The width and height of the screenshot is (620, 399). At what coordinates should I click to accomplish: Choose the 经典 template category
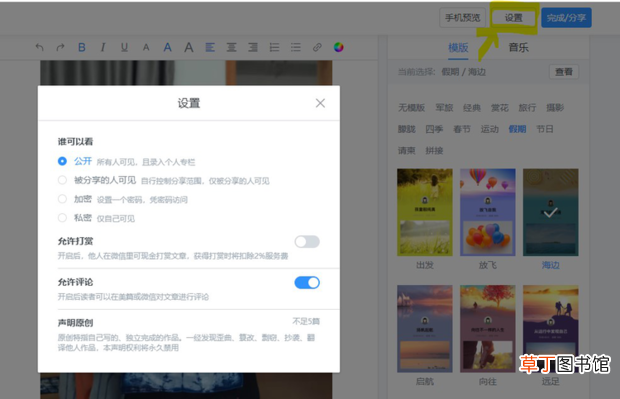pos(472,108)
